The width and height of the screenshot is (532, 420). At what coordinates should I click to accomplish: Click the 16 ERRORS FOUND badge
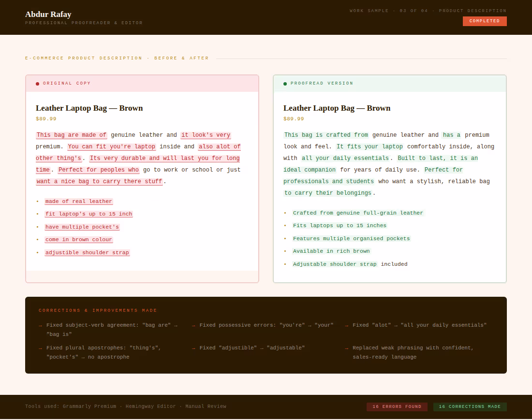tap(397, 406)
